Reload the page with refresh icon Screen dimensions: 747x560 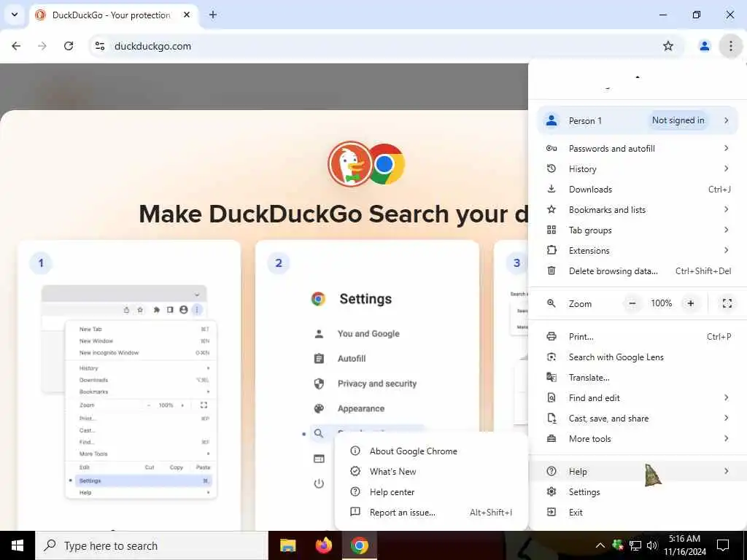(69, 46)
